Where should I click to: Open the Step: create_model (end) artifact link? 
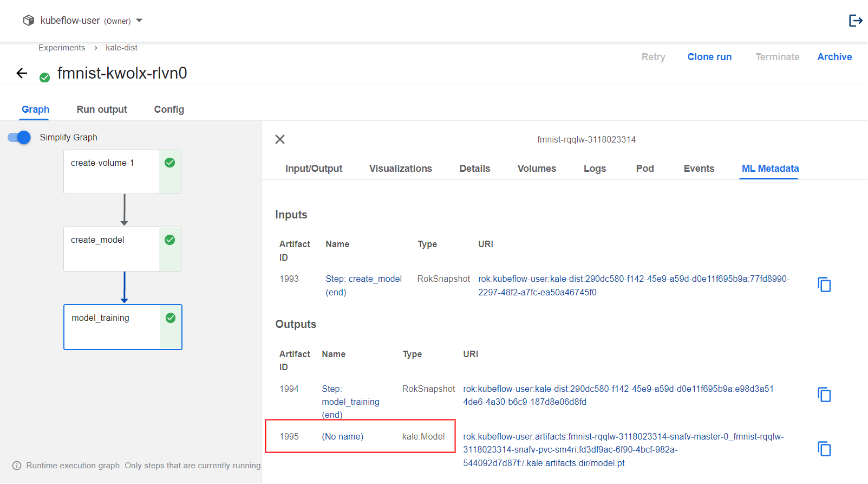click(x=363, y=286)
